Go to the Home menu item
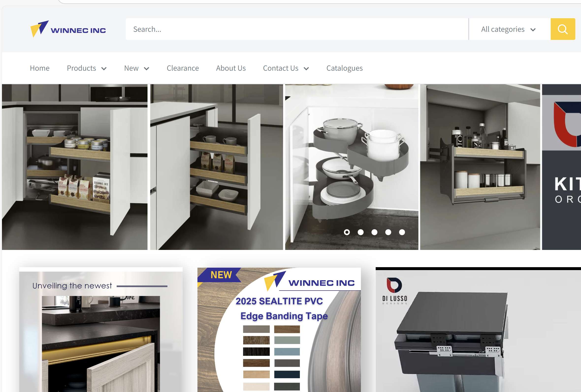 coord(40,68)
